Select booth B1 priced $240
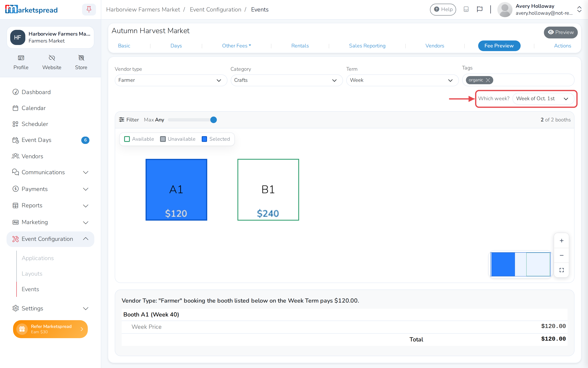This screenshot has width=588, height=368. (x=268, y=190)
